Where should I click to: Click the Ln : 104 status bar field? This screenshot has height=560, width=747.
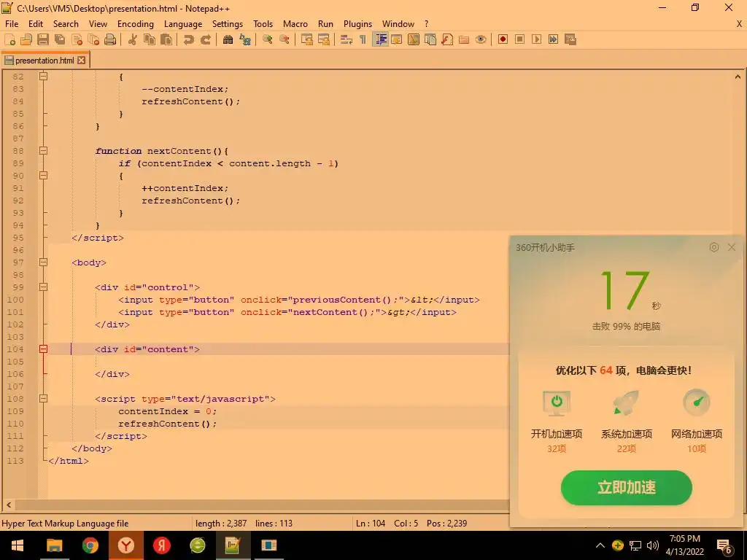coord(371,523)
